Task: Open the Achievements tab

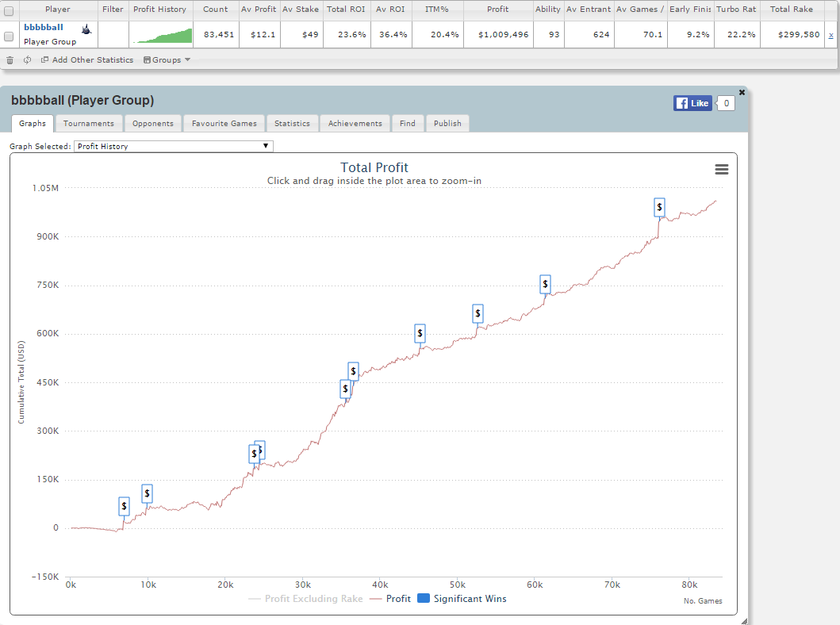Action: click(x=355, y=123)
